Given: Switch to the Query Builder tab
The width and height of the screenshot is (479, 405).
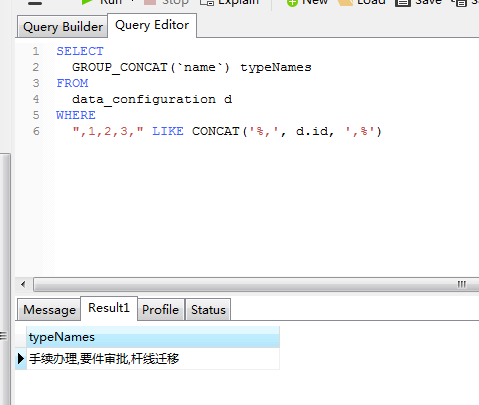Looking at the screenshot, I should point(63,27).
